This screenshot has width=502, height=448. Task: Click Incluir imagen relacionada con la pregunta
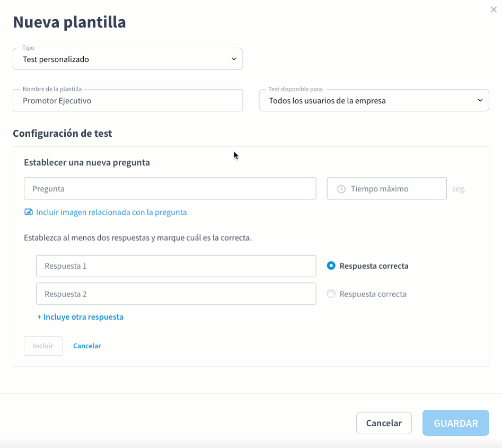111,212
